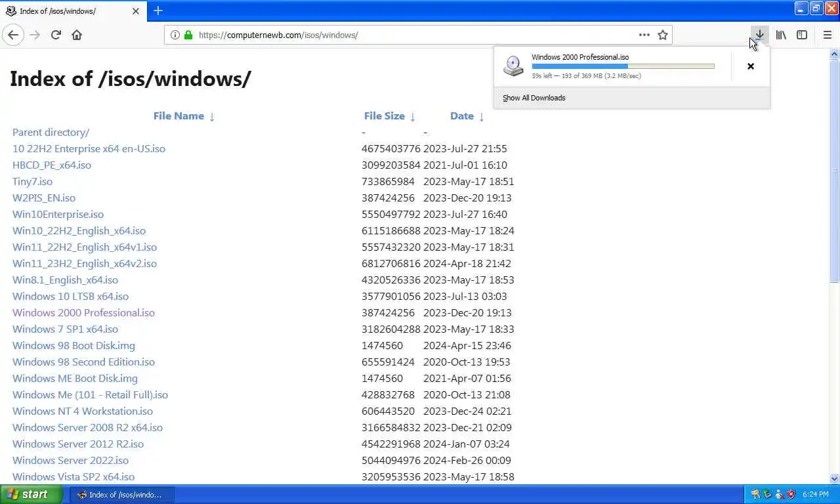Click the taskbar clock showing 6:24 PM
This screenshot has width=840, height=504.
click(x=815, y=494)
